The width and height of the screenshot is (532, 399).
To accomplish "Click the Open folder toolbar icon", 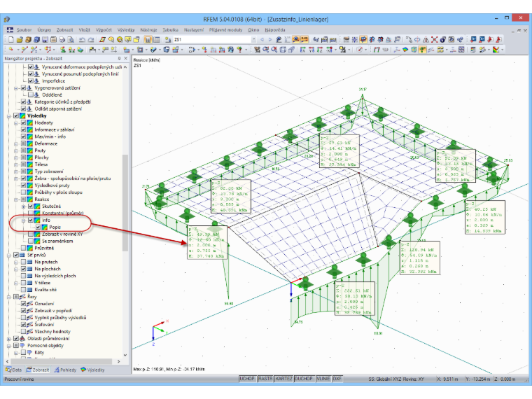I will tap(20, 40).
